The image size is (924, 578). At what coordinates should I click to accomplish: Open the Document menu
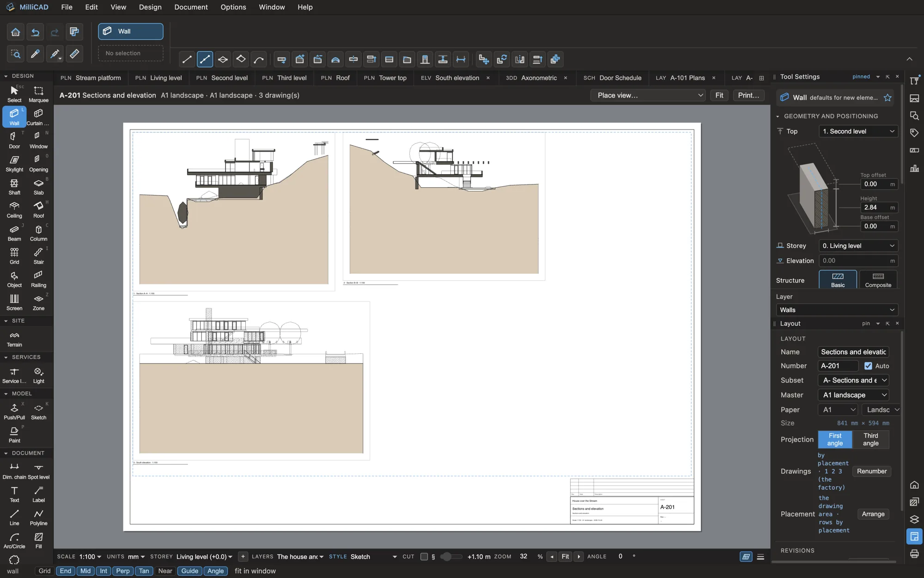(191, 7)
